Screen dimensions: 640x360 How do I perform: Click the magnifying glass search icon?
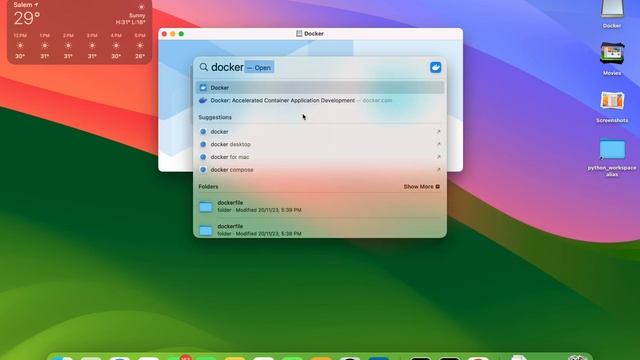click(x=203, y=67)
